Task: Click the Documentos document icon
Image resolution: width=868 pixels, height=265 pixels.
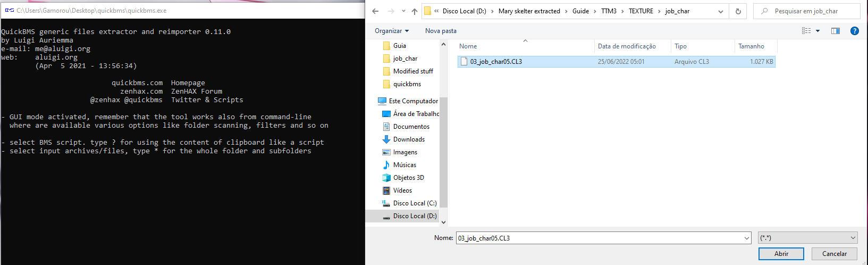Action: coord(386,127)
